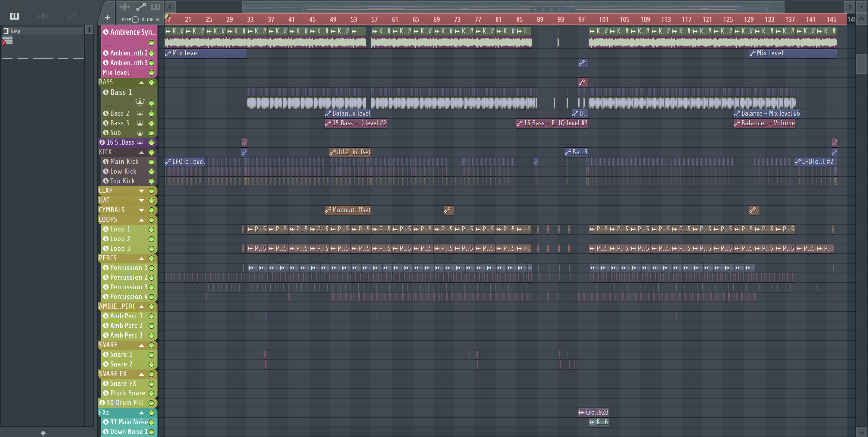Select '15 Bass - E..lf) level #3' clip
Image resolution: width=868 pixels, height=437 pixels.
[552, 123]
